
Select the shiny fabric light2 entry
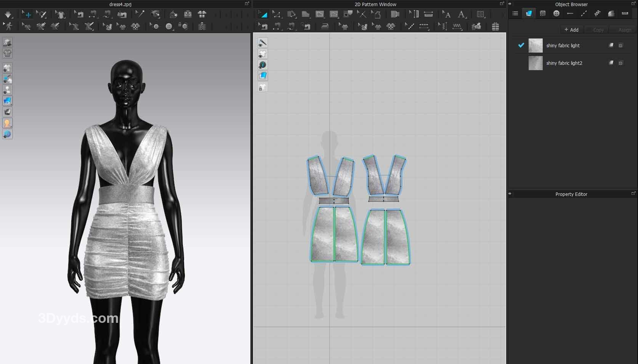(564, 63)
